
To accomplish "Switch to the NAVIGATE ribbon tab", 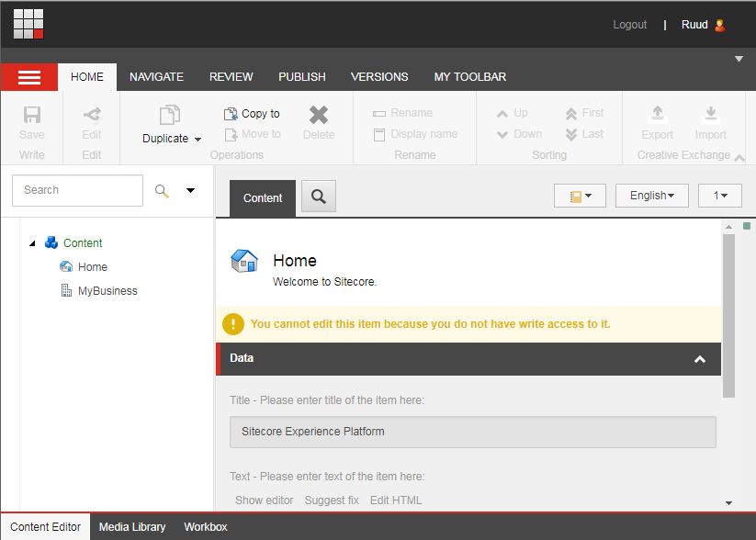I will [x=156, y=77].
